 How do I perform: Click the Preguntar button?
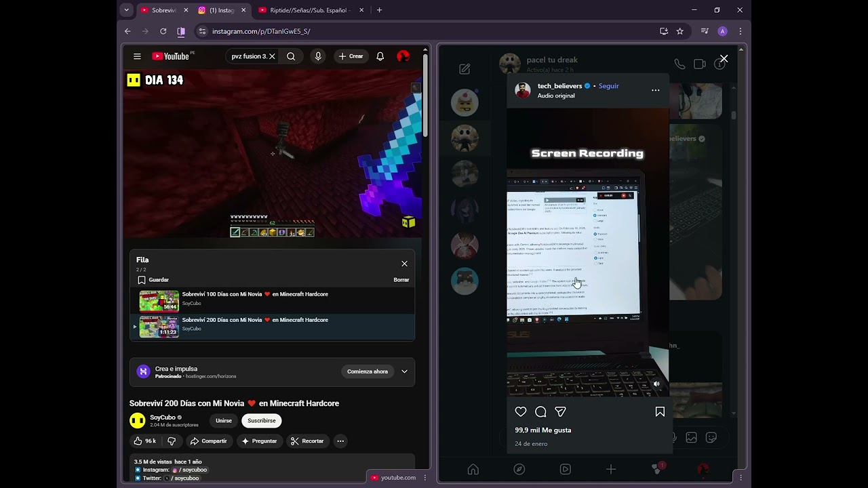click(259, 441)
